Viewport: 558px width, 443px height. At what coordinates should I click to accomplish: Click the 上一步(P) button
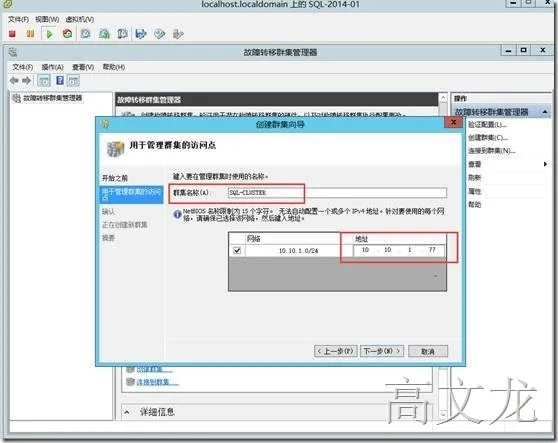coord(336,351)
